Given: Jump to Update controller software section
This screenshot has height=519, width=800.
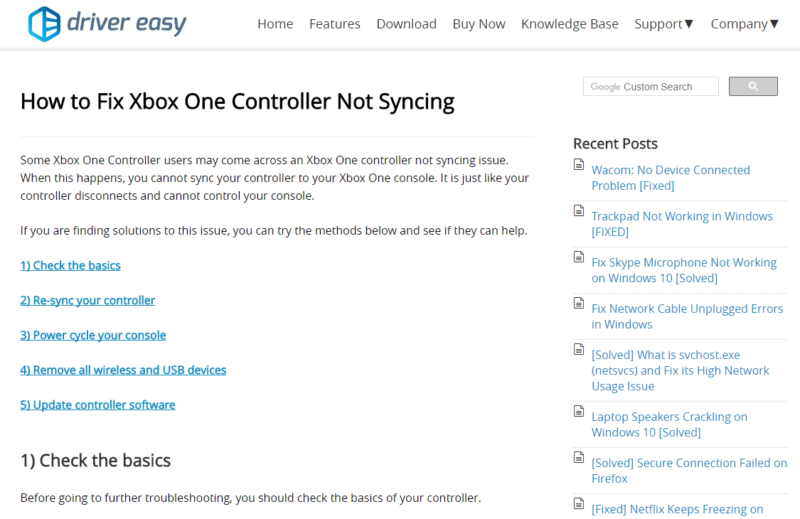Looking at the screenshot, I should 97,405.
